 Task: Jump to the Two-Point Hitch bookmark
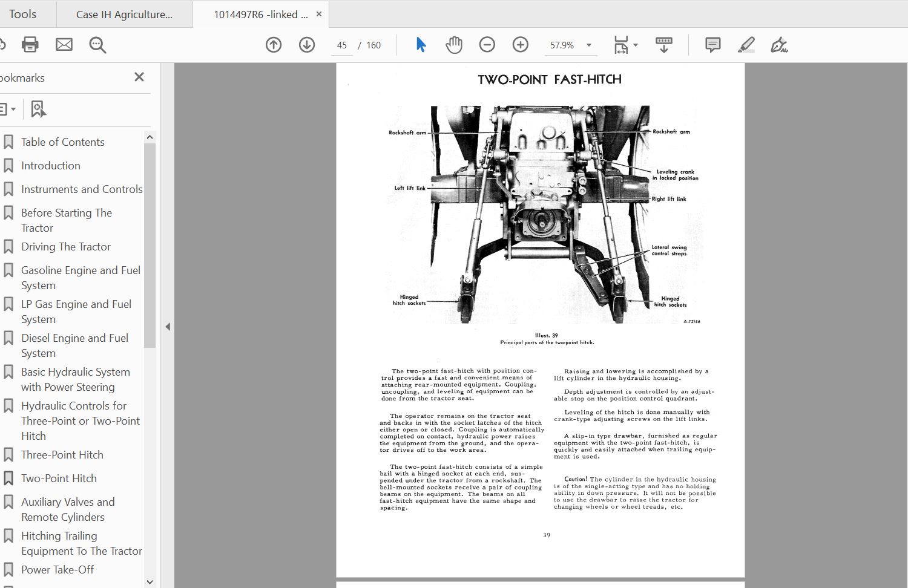pos(59,478)
